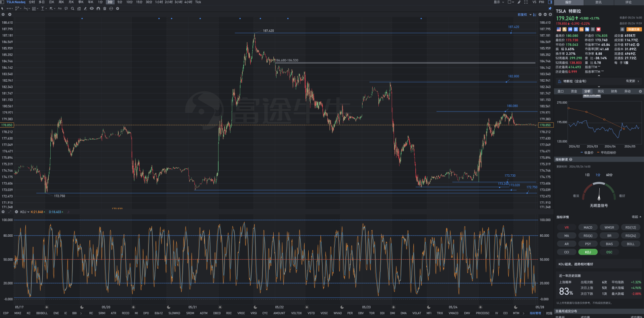The image size is (644, 318).
Task: Zoom in chart with plus circle
Action: [x=550, y=14]
